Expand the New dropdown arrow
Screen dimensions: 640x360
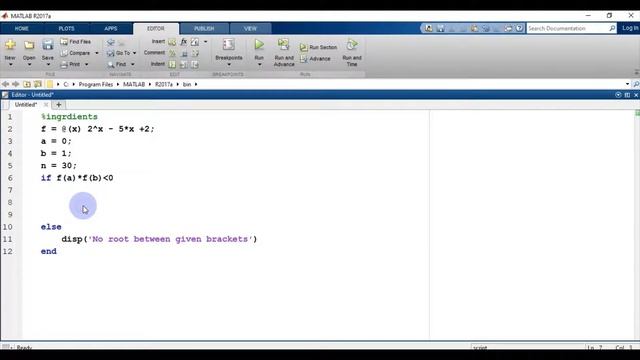10,65
